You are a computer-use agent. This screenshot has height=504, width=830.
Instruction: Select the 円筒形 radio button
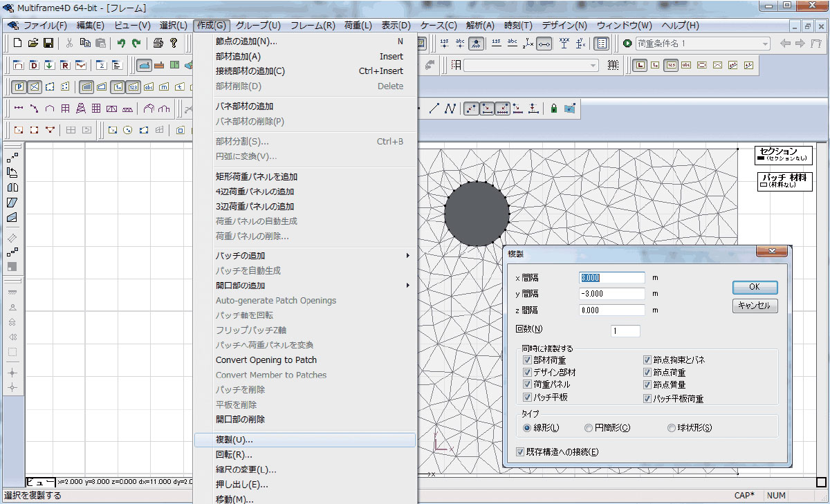(589, 428)
